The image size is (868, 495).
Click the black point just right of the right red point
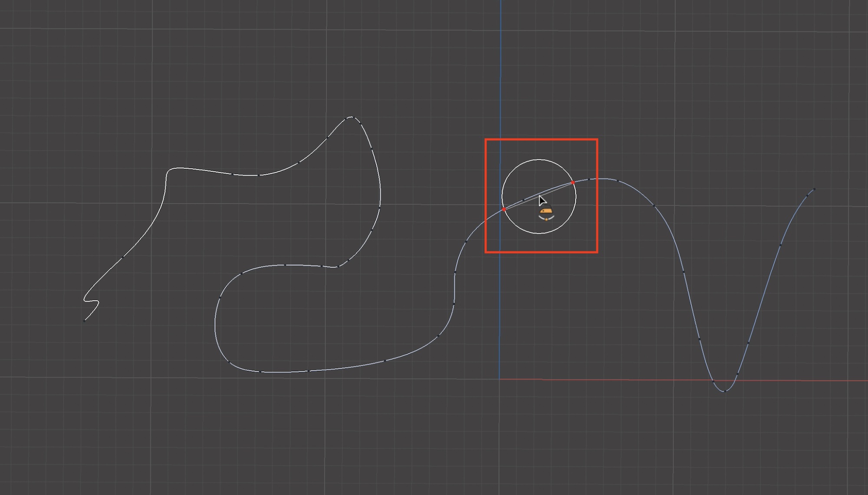coord(589,179)
